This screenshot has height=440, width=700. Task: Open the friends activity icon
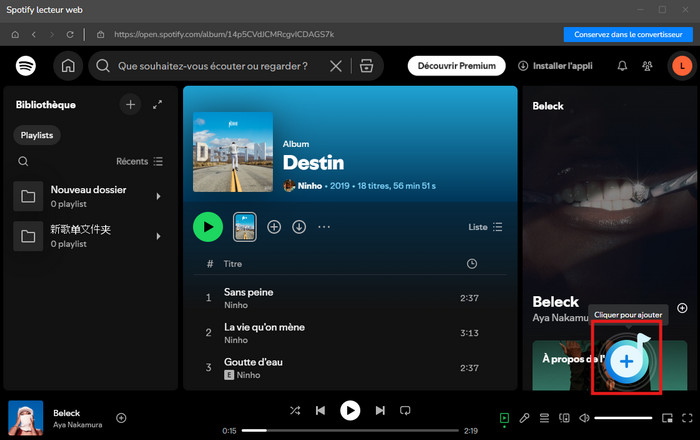click(x=647, y=66)
